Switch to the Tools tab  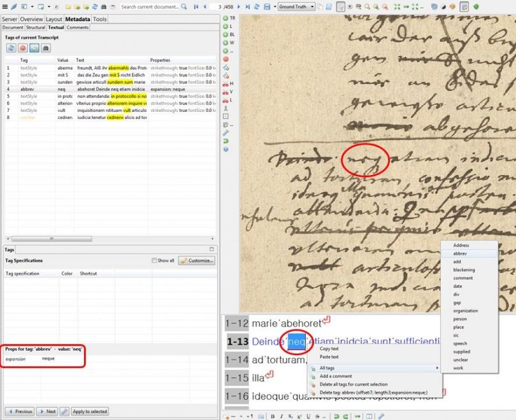point(100,19)
